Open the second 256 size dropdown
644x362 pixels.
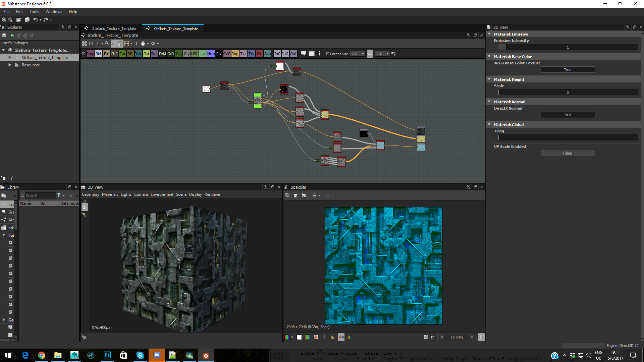point(382,54)
